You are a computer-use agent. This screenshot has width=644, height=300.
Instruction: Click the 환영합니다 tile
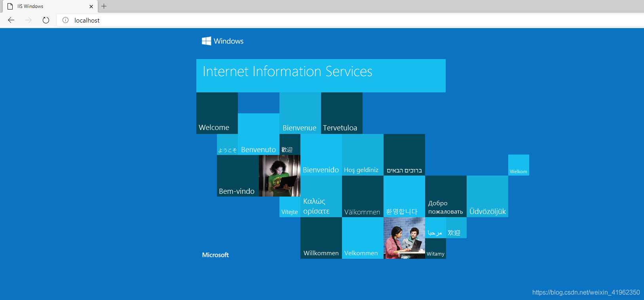point(404,196)
